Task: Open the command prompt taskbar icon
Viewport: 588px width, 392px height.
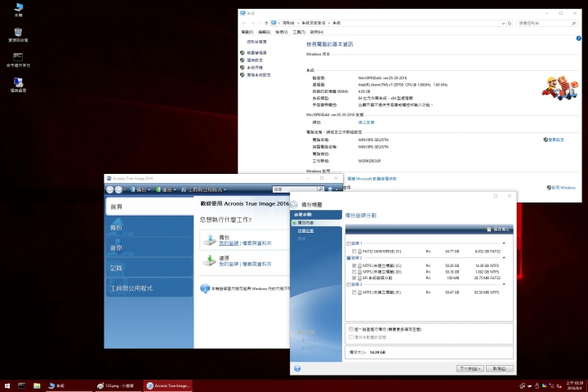Action: (x=22, y=385)
